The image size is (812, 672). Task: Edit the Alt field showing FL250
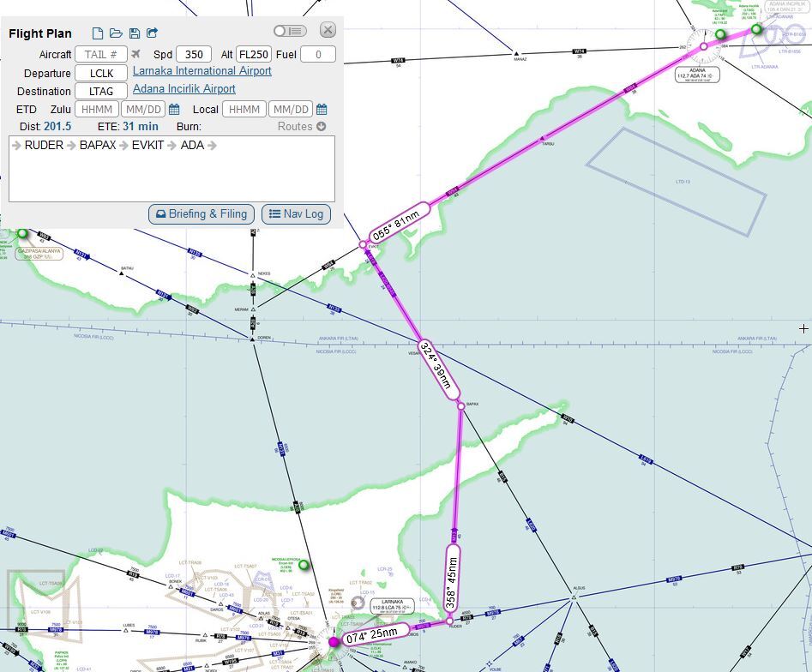pos(254,54)
